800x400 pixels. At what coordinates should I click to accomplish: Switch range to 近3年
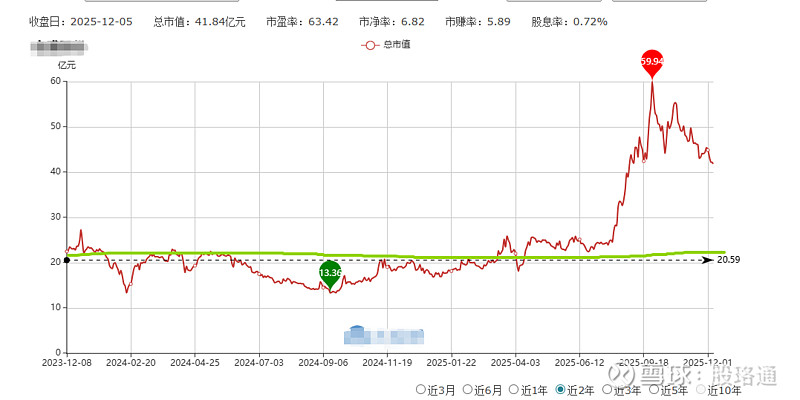click(x=607, y=390)
